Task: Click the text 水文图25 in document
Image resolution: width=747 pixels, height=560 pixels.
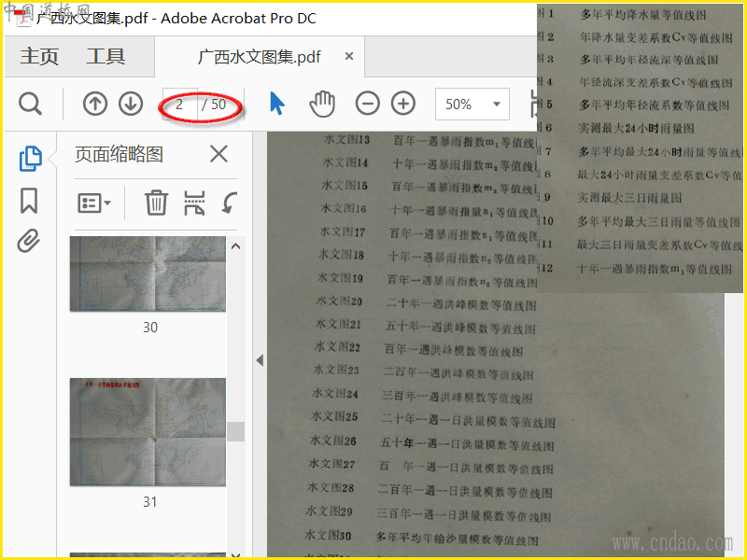Action: click(x=334, y=416)
